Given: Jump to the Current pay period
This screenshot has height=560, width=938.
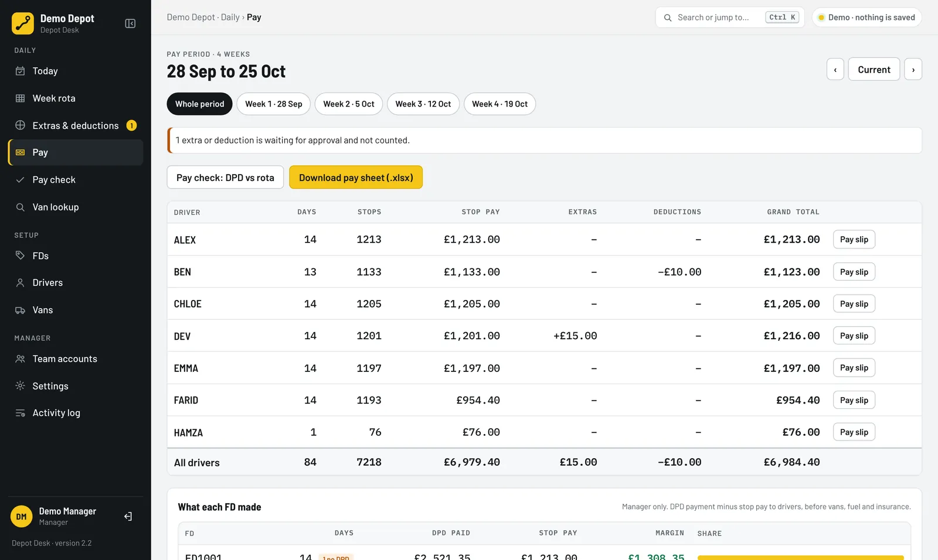Looking at the screenshot, I should tap(874, 69).
